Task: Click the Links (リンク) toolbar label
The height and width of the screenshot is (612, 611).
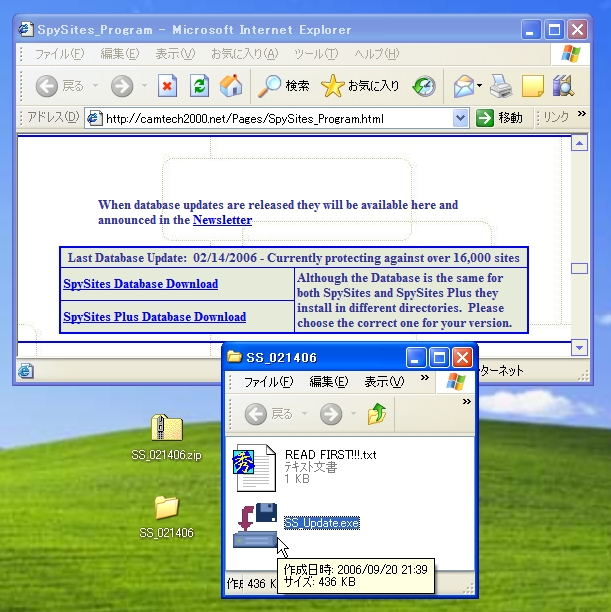Action: click(x=556, y=117)
